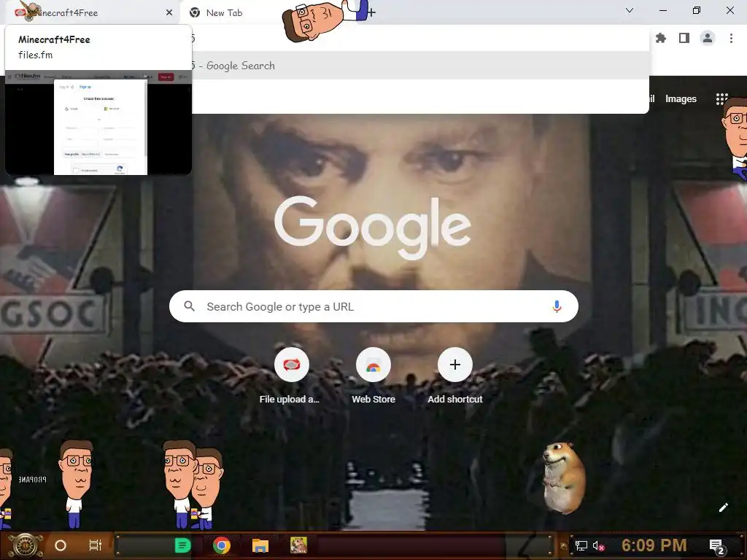Open the hamster app taskbar icon

coord(298,545)
